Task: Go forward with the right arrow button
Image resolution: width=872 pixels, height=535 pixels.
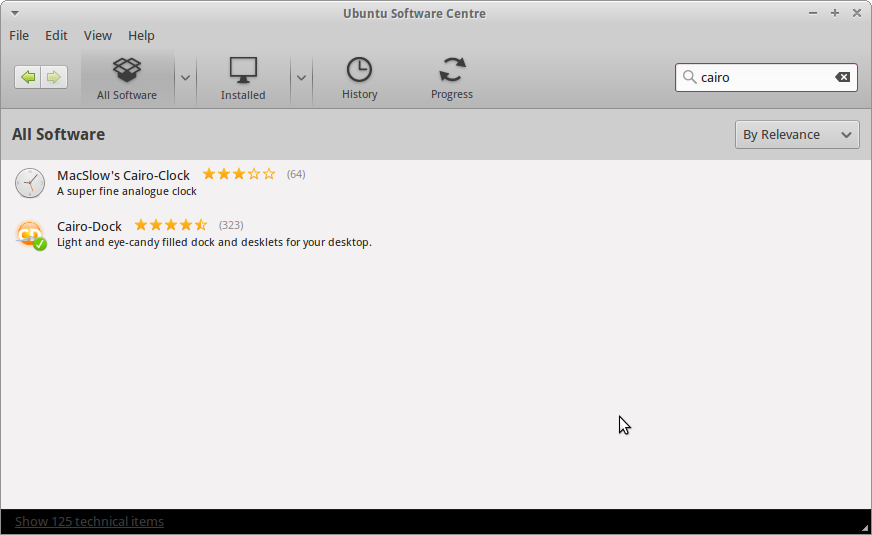Action: point(54,77)
